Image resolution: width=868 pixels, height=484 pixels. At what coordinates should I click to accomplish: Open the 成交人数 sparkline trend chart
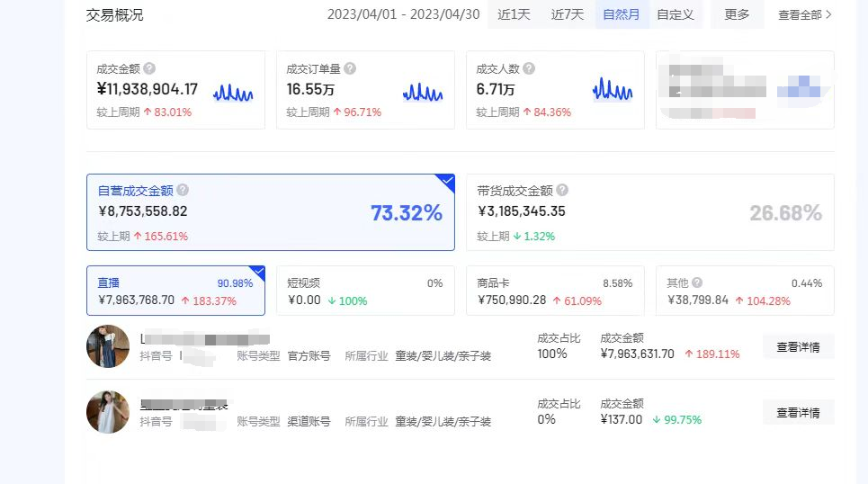click(x=613, y=89)
